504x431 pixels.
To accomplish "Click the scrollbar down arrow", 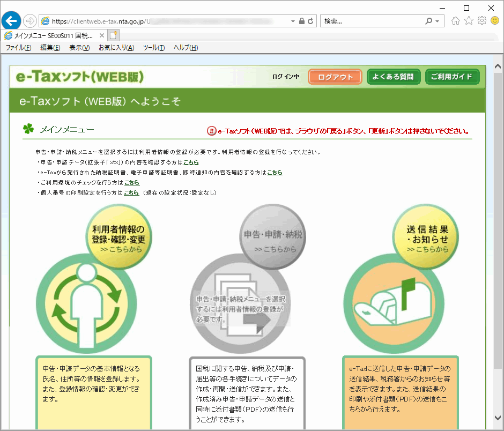I will [498, 418].
